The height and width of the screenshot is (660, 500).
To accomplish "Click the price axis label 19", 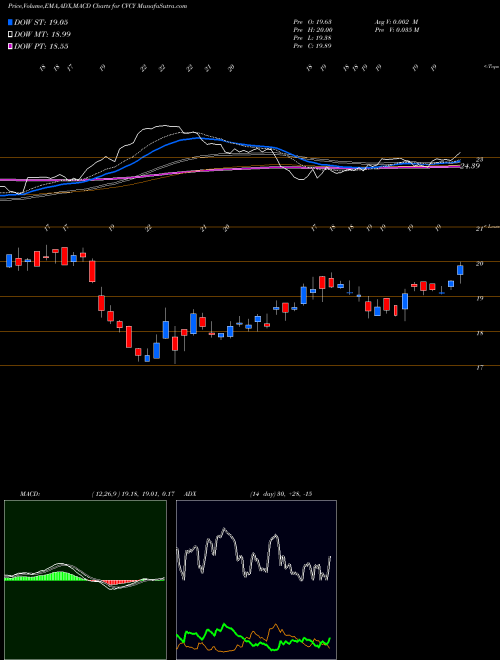I will pyautogui.click(x=479, y=298).
